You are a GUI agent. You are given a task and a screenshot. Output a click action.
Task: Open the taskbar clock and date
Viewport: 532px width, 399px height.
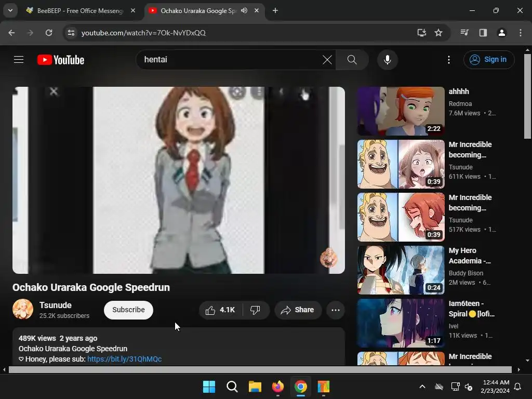495,387
